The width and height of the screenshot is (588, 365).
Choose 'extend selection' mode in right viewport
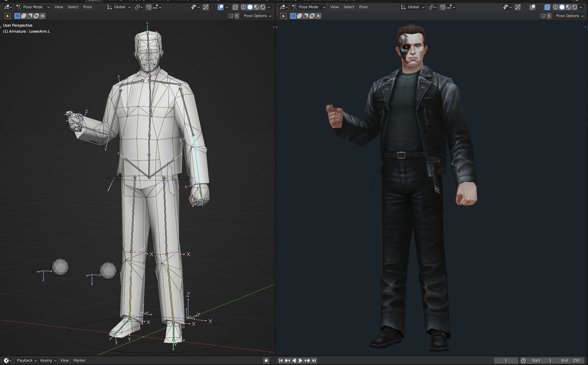click(x=299, y=16)
